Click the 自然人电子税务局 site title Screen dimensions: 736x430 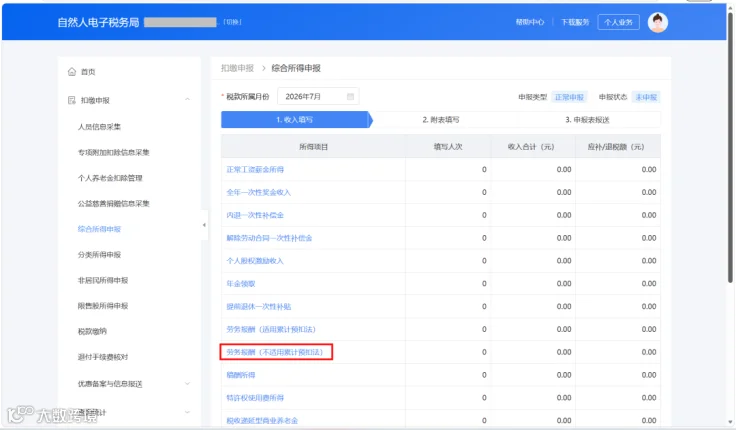click(99, 23)
